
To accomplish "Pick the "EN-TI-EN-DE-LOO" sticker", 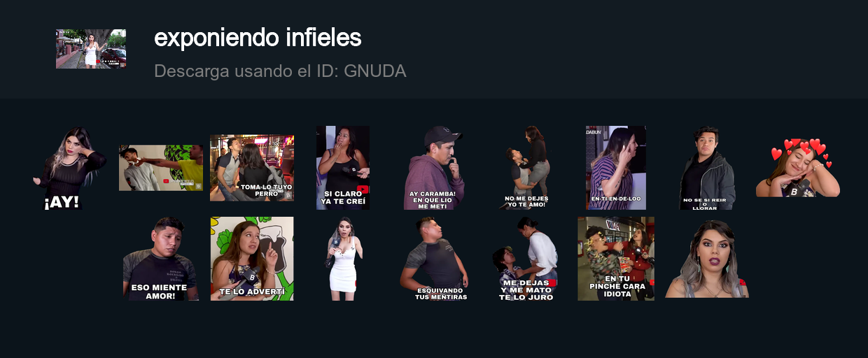I will (616, 168).
